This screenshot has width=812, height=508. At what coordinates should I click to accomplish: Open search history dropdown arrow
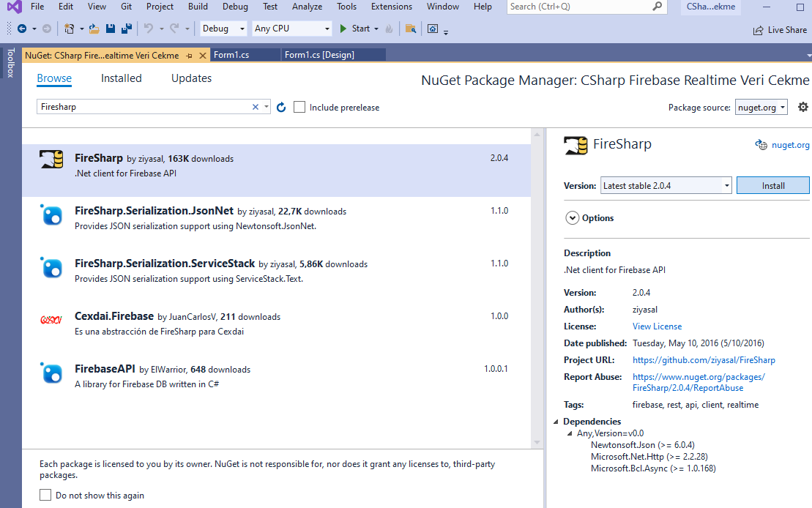tap(267, 107)
